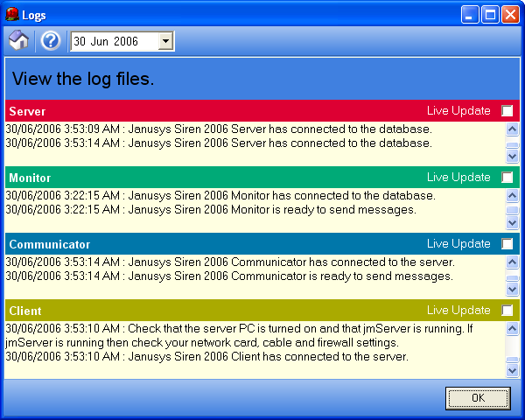Click the Communicator log scrollbar thumb
Viewport: 525px width, 420px height.
click(512, 278)
